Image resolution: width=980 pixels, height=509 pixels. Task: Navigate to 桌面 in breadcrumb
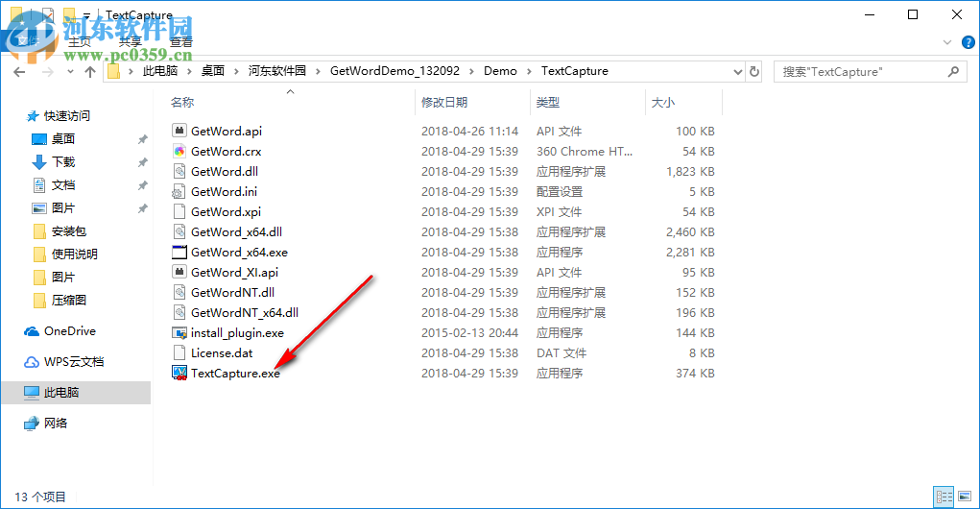pos(212,71)
